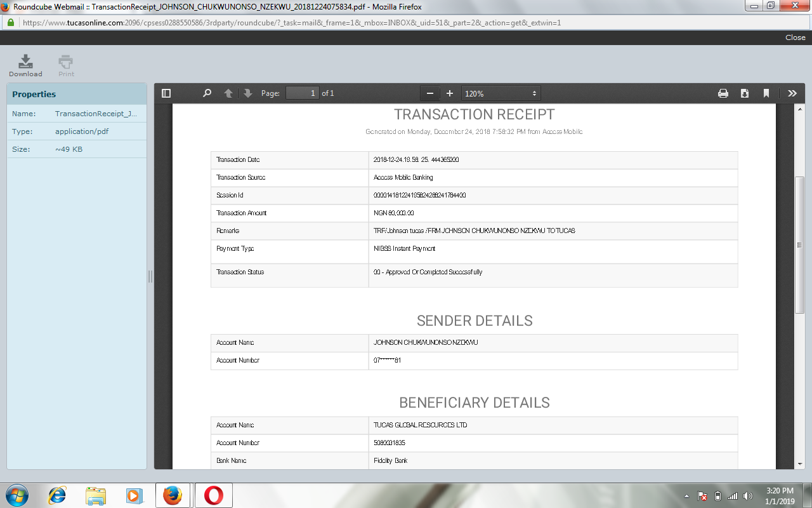
Task: Open the 120% zoom level dropdown
Action: [501, 93]
